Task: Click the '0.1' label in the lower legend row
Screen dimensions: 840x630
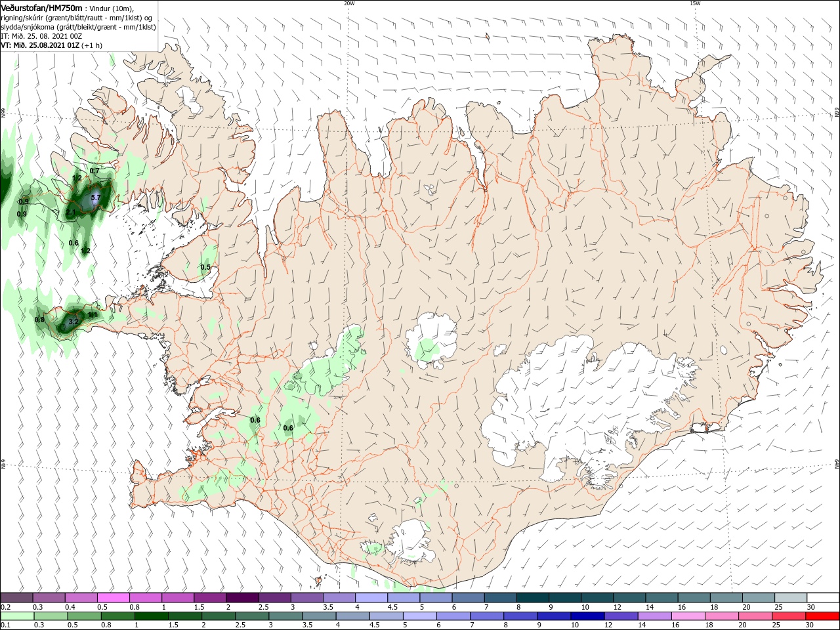Action: coord(5,625)
